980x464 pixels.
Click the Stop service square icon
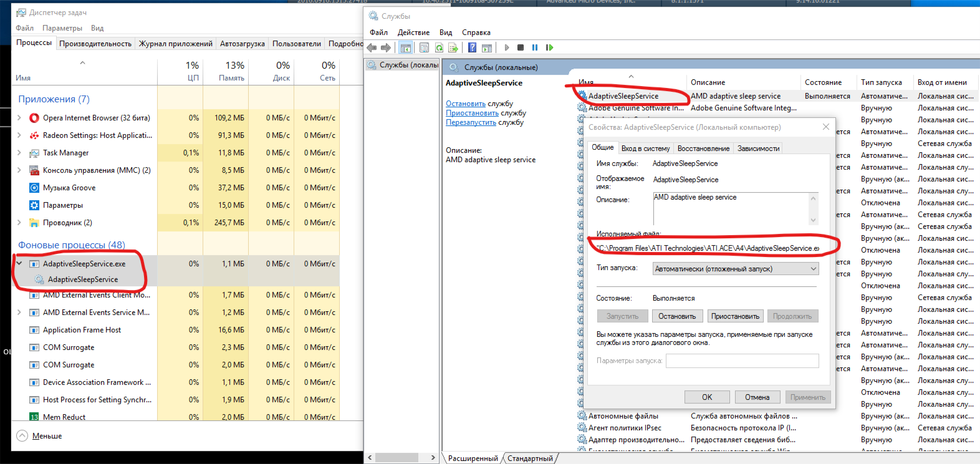click(521, 47)
